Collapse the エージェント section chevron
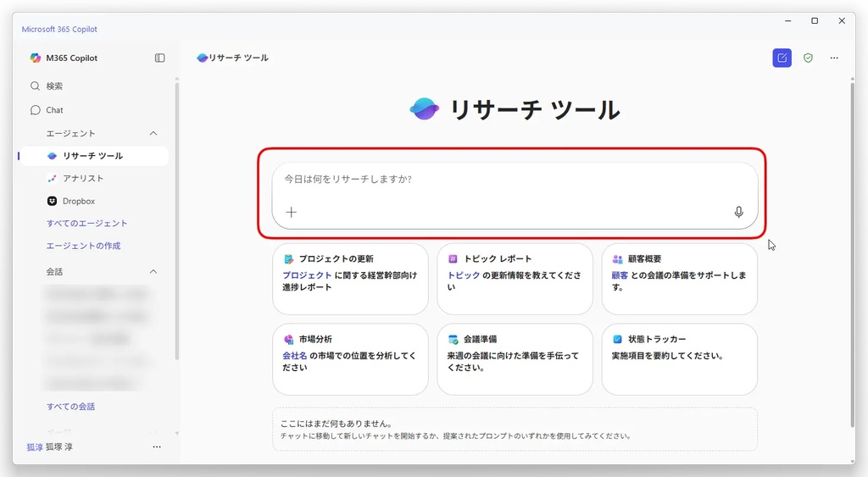 coord(153,133)
